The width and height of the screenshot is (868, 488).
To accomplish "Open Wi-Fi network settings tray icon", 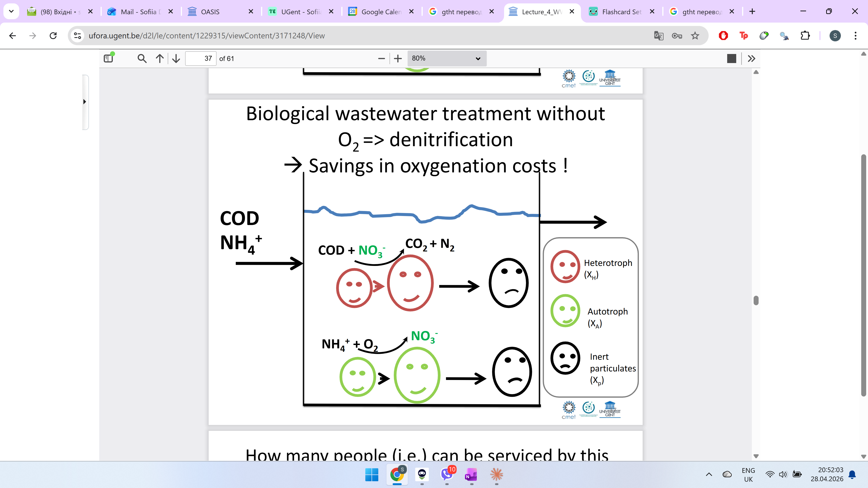I will pos(770,474).
